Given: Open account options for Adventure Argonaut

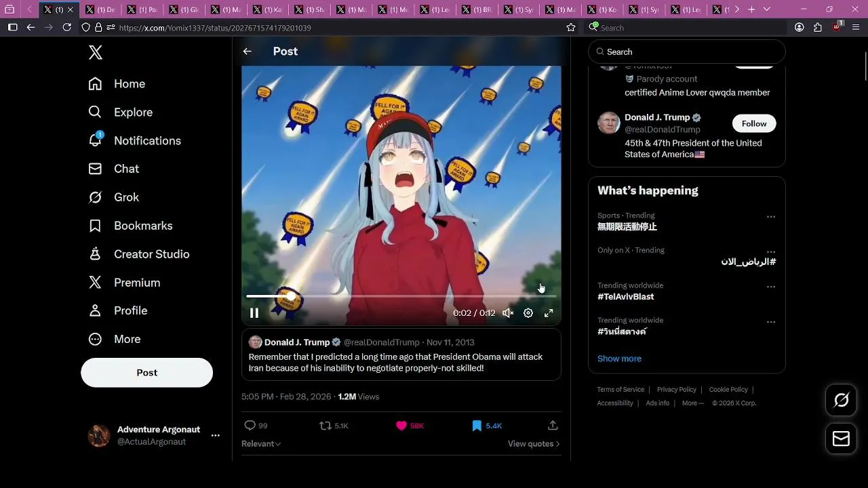Looking at the screenshot, I should tap(216, 436).
